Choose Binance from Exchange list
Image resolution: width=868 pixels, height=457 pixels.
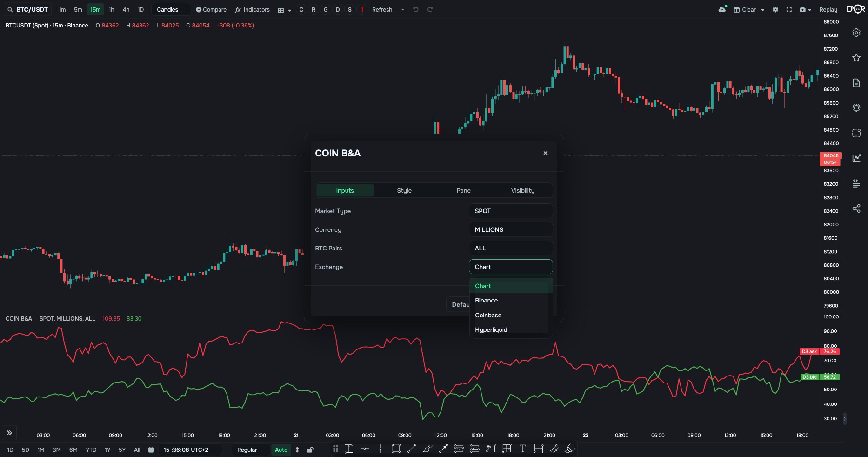point(511,300)
